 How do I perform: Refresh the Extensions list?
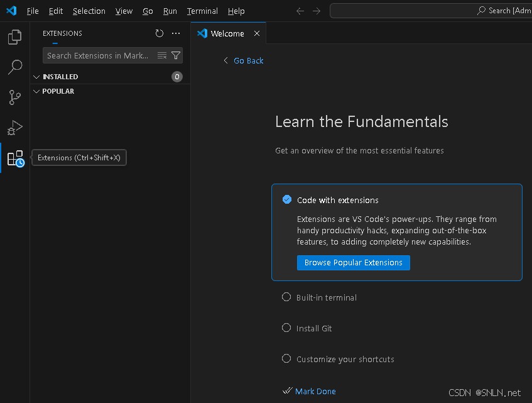pyautogui.click(x=160, y=33)
